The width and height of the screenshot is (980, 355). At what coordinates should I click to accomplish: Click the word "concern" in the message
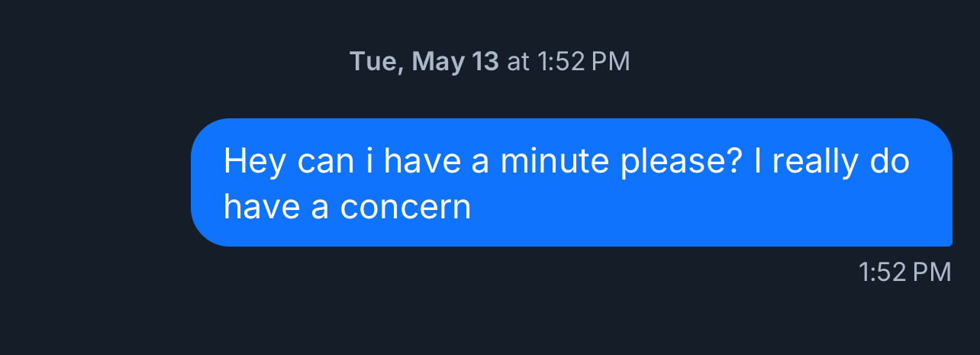(405, 207)
